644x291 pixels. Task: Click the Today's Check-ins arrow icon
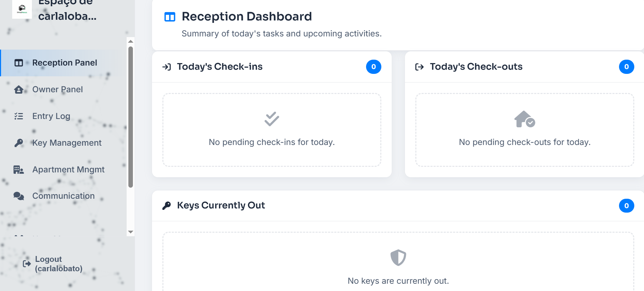tap(167, 67)
